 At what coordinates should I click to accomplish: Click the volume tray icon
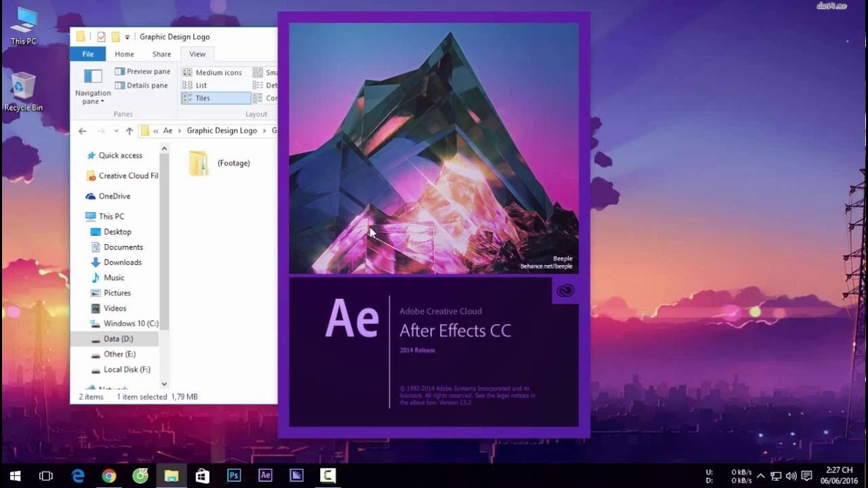[x=791, y=476]
